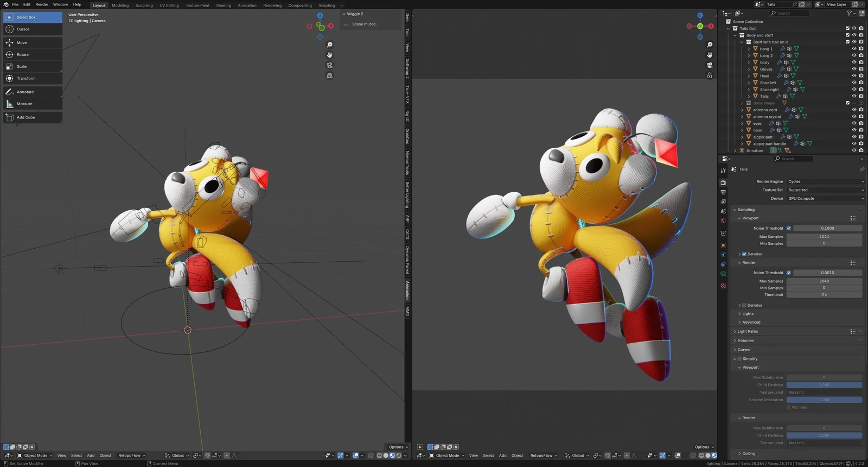Click the outliner filter funnel icon
This screenshot has height=467, width=868.
pos(850,13)
